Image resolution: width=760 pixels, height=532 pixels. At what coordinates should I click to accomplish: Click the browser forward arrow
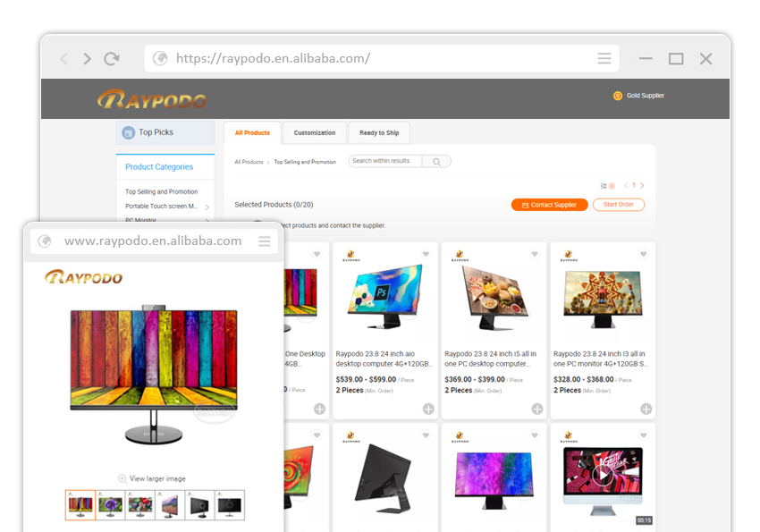87,59
